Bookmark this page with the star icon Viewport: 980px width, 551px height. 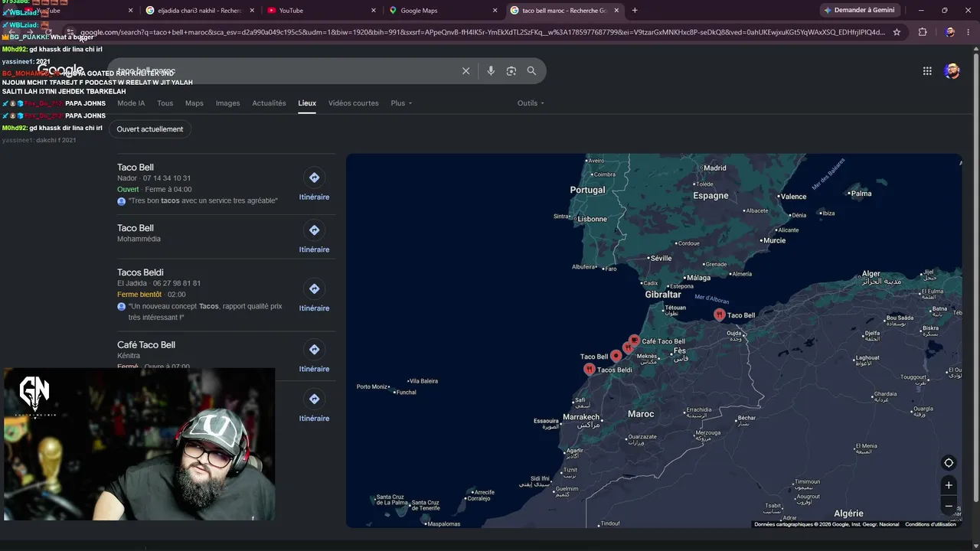[x=897, y=32]
